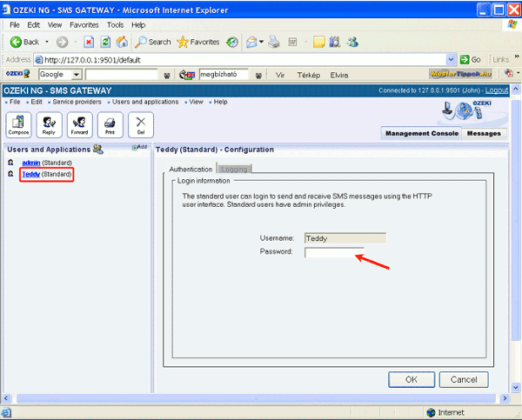Click the Térkép toolbar link
522x420 pixels.
tap(309, 75)
